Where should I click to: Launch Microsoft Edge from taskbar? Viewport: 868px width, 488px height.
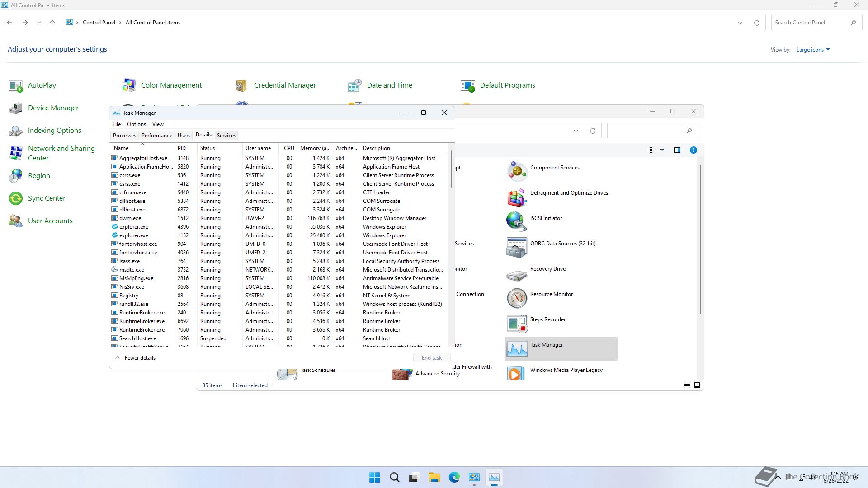(454, 477)
